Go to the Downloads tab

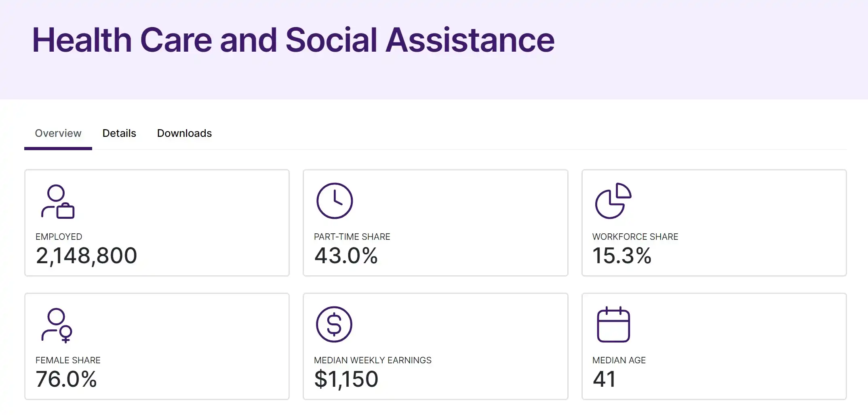[x=184, y=133]
